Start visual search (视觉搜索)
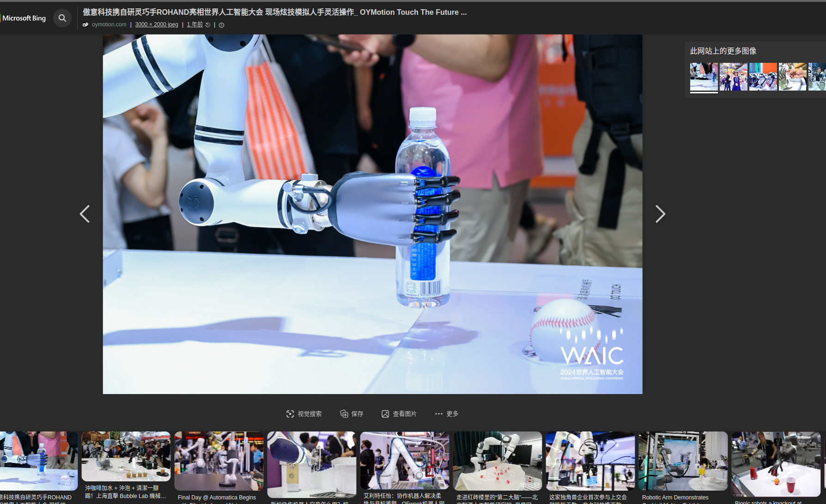The height and width of the screenshot is (504, 826). (x=304, y=414)
